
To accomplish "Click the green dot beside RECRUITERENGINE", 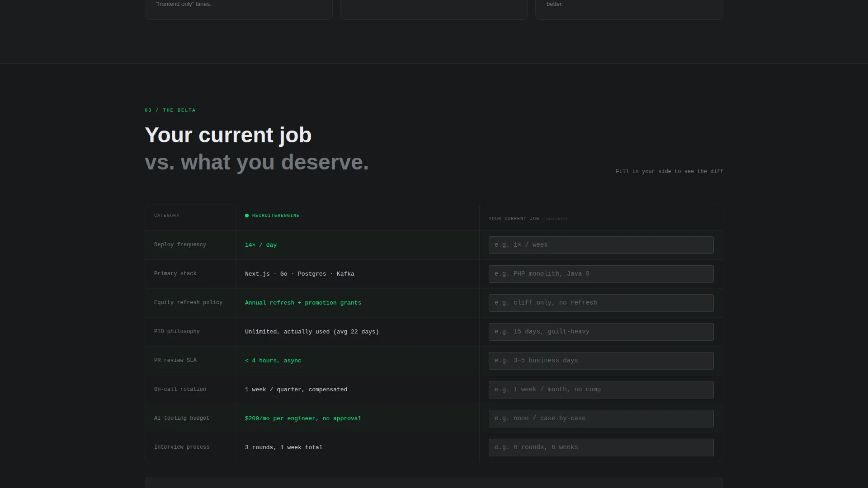I will tap(247, 216).
